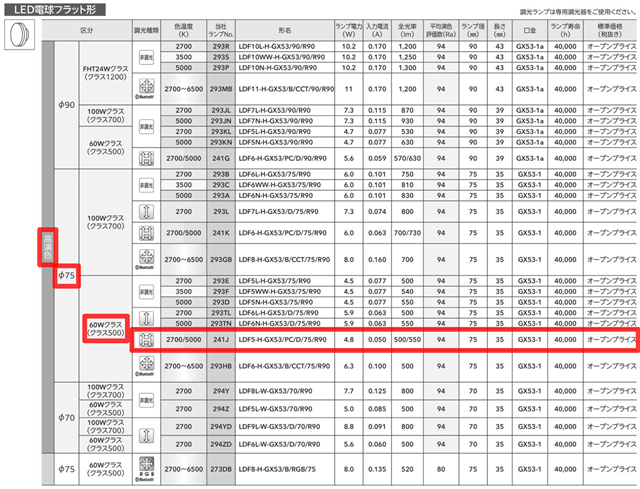Click lamp number 241J
Image resolution: width=640 pixels, height=489 pixels.
[x=221, y=339]
